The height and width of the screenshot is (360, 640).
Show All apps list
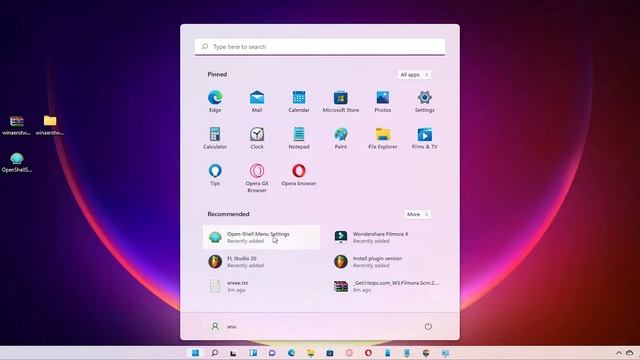(414, 75)
